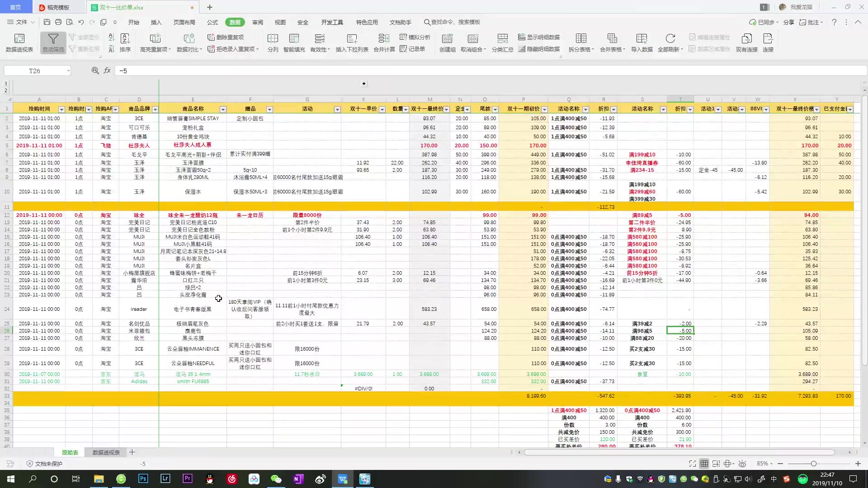Image resolution: width=868 pixels, height=488 pixels.
Task: Click the 排序 sort icon
Action: click(x=125, y=43)
